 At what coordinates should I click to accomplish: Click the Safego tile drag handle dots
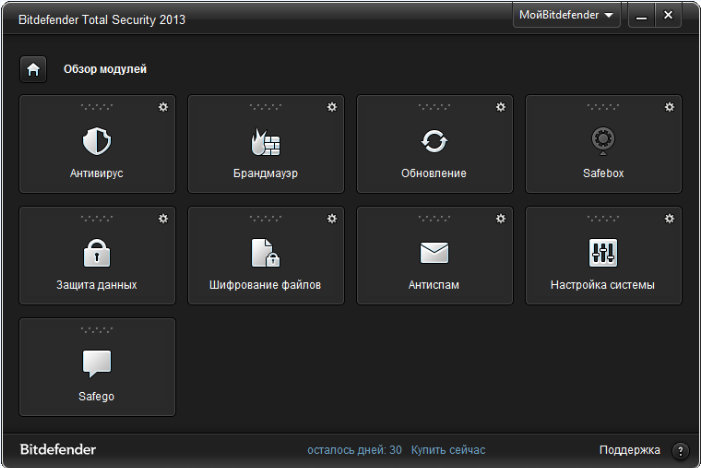pyautogui.click(x=97, y=330)
